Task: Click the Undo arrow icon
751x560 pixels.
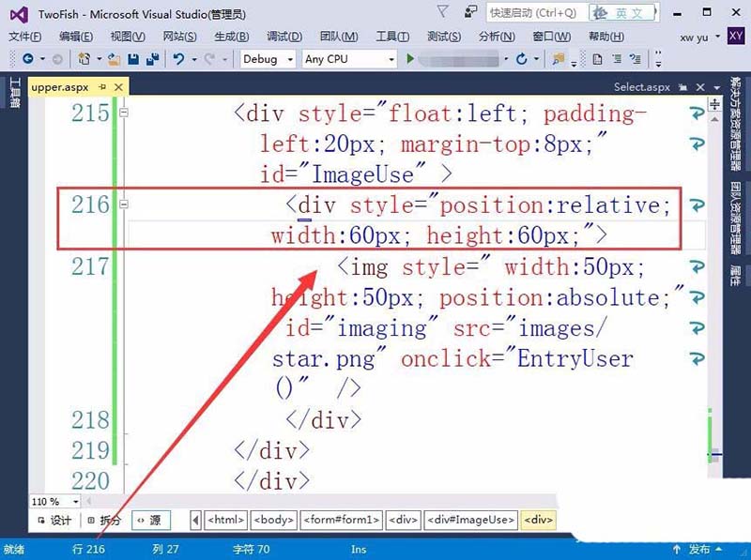Action: pos(179,59)
